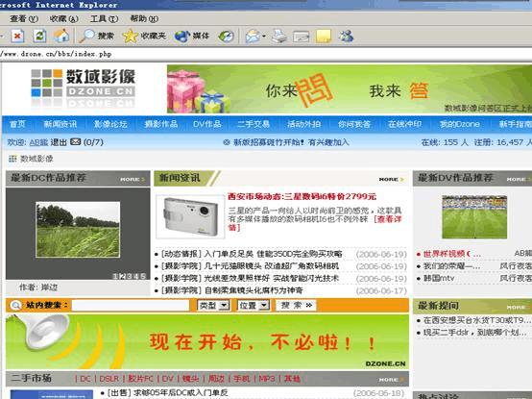Open the Search (搜索) toolbar button
532x399 pixels.
(97, 36)
